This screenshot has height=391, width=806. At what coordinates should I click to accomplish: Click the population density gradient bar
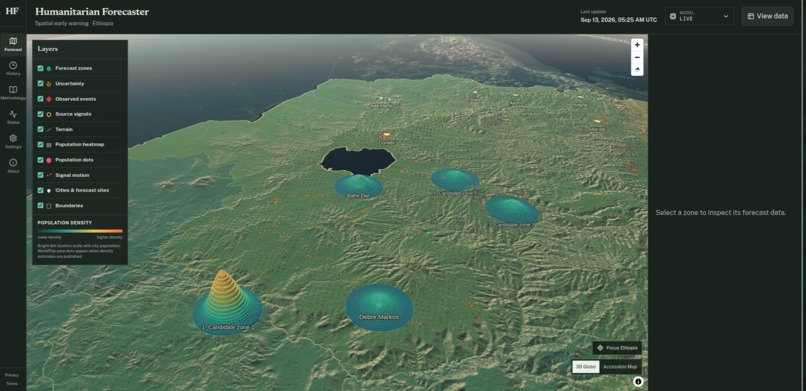click(x=80, y=231)
